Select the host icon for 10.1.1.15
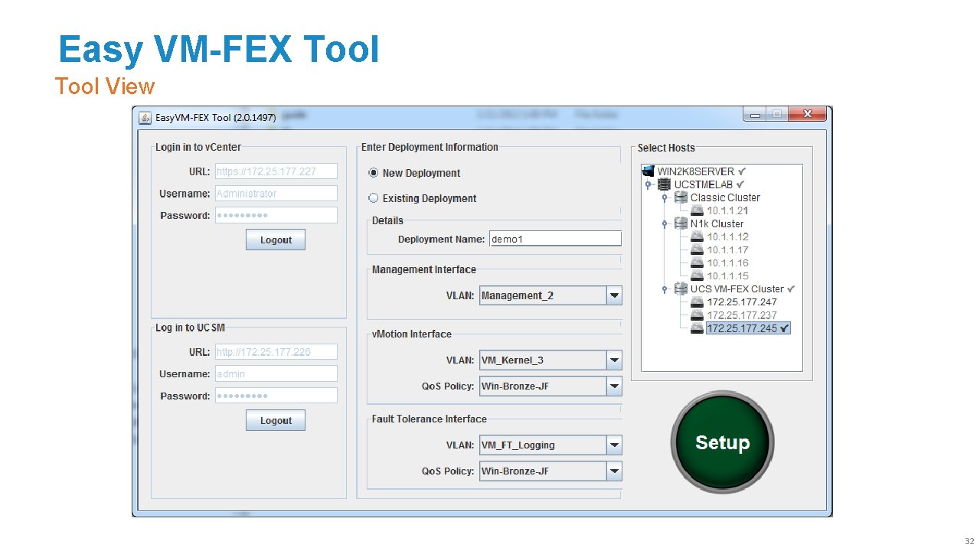This screenshot has height=551, width=980. (x=697, y=275)
